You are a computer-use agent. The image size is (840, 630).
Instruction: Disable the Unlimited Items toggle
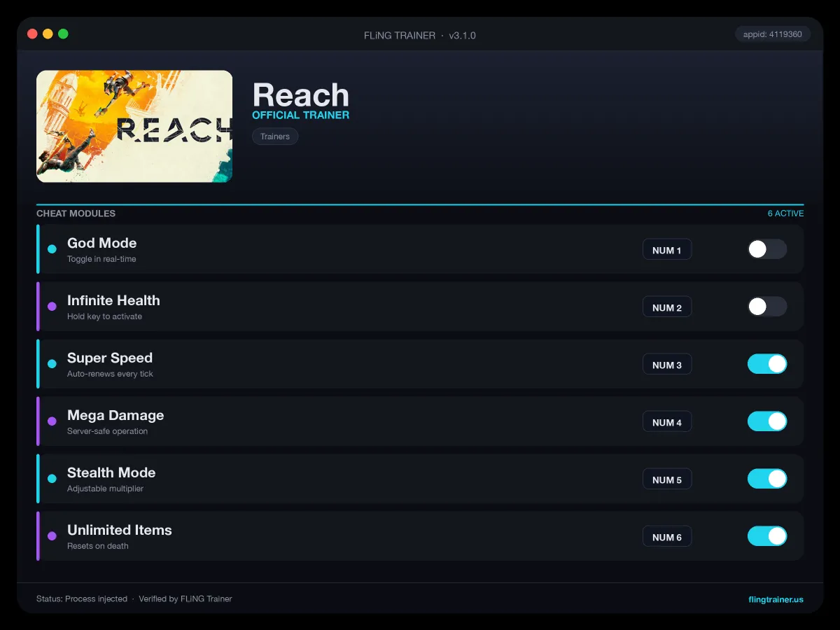[x=767, y=536]
